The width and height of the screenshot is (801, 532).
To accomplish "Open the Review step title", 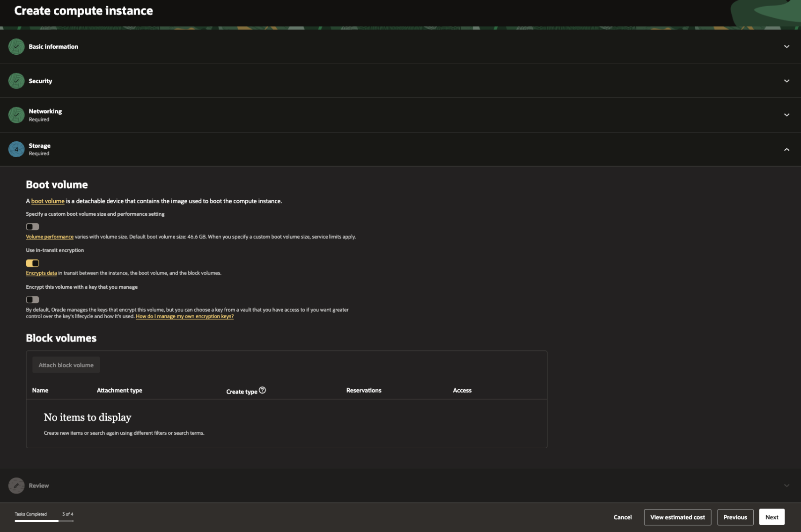I will coord(39,486).
